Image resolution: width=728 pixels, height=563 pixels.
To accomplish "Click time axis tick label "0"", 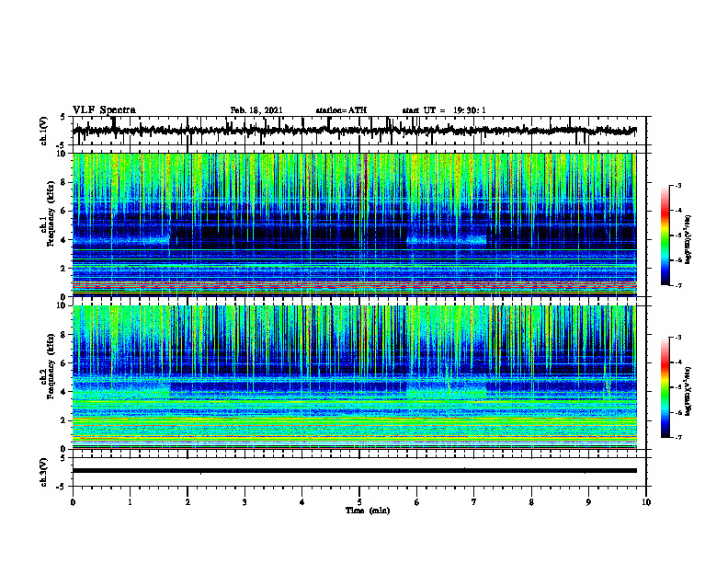I will pos(73,502).
